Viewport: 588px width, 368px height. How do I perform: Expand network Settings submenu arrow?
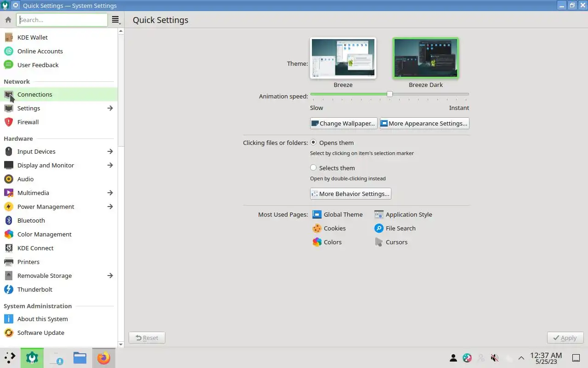110,108
